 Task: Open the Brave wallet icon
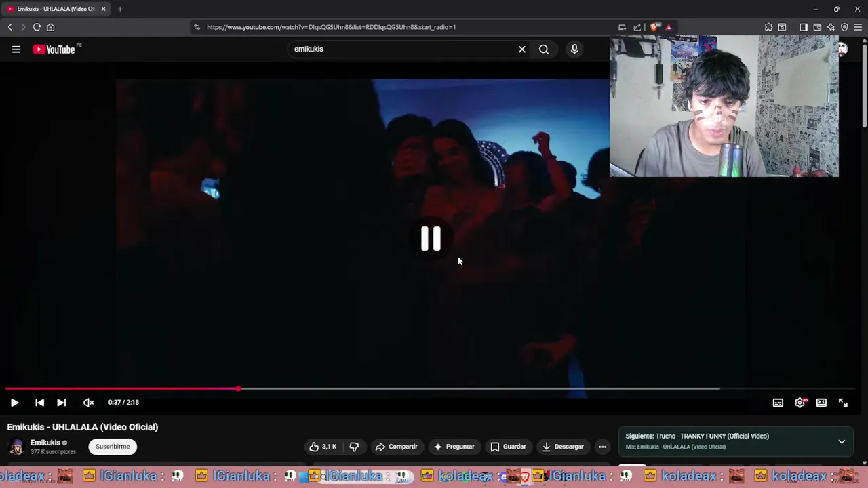(817, 27)
